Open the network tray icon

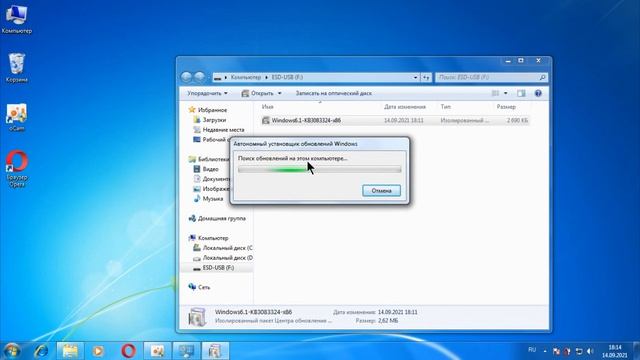click(579, 351)
